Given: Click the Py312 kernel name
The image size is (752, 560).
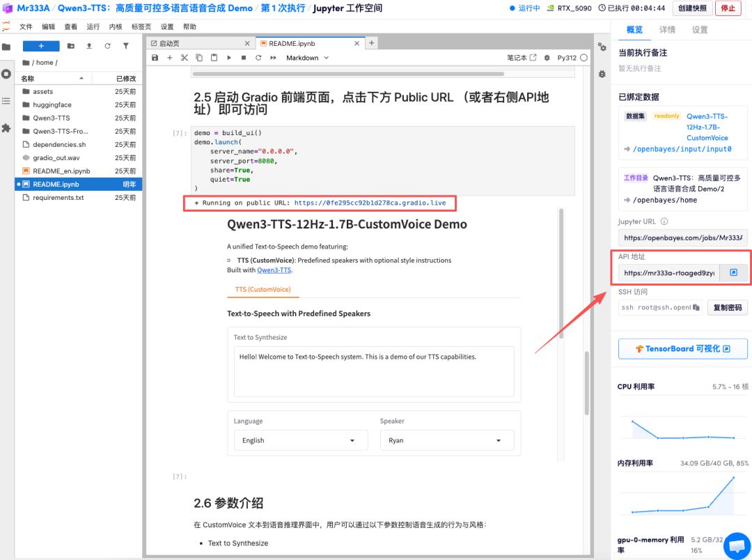Looking at the screenshot, I should (567, 58).
